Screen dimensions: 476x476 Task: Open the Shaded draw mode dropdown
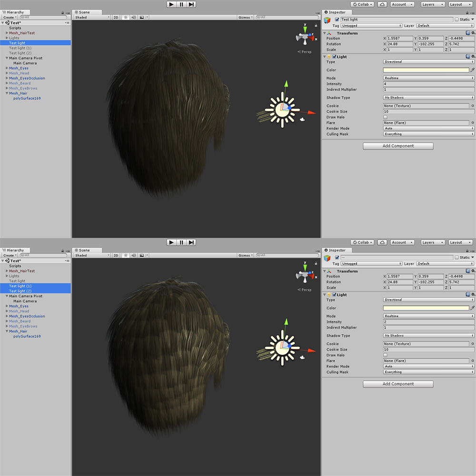[90, 17]
